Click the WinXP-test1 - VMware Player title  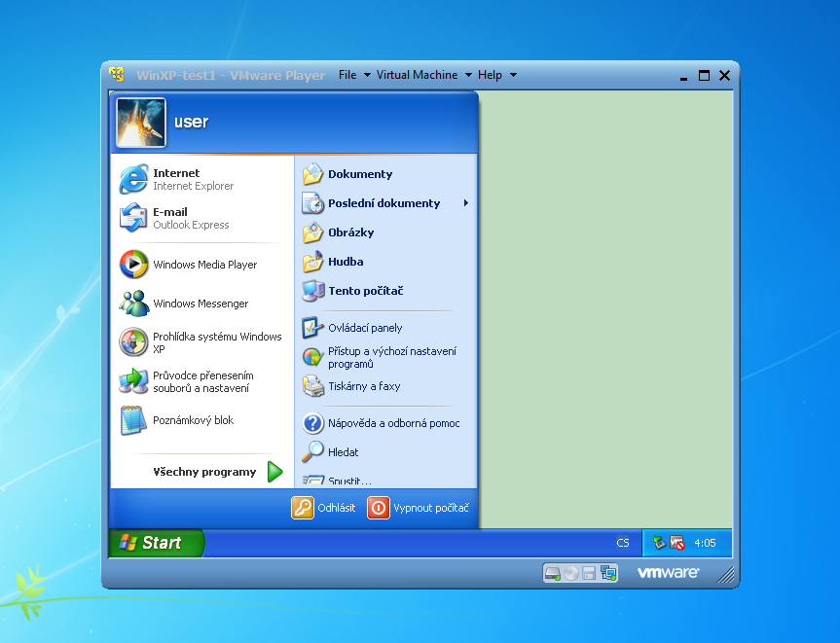click(x=231, y=76)
